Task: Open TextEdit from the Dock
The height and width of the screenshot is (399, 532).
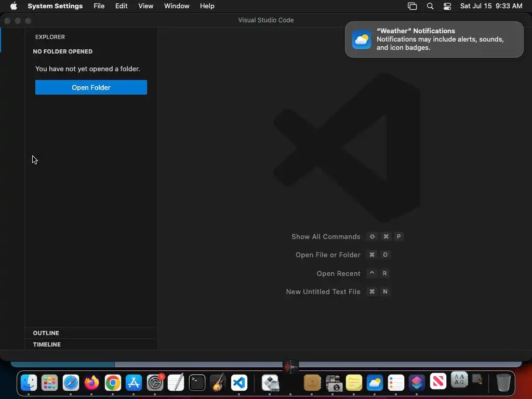Action: tap(176, 383)
